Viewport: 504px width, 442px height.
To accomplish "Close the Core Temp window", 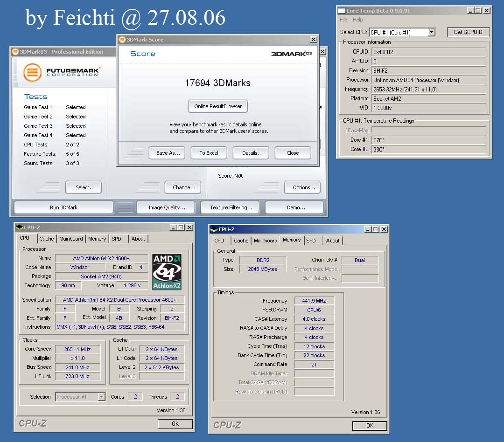I will (487, 11).
